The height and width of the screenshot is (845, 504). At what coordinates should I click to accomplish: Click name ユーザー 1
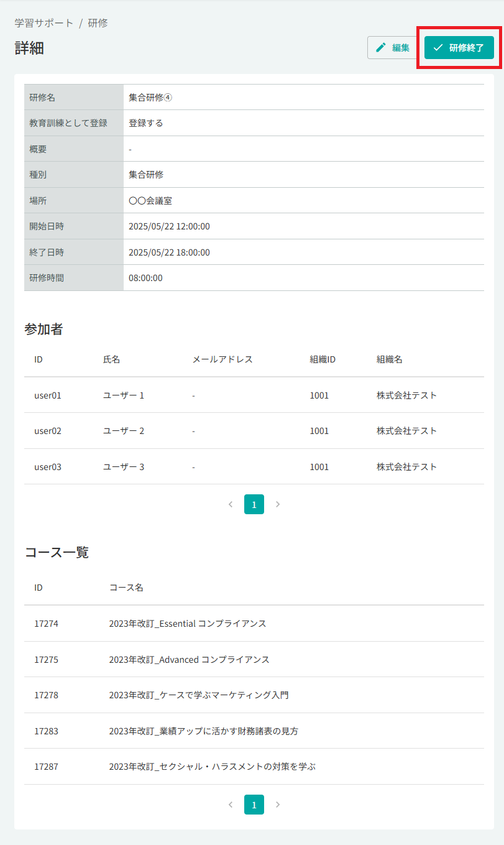(x=124, y=395)
